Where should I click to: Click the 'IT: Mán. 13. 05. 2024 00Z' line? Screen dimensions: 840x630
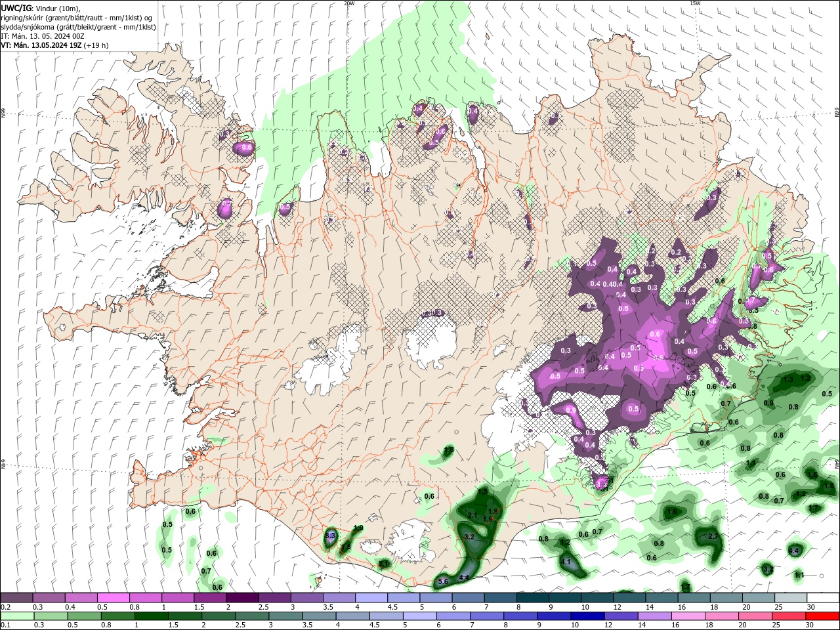tap(43, 36)
